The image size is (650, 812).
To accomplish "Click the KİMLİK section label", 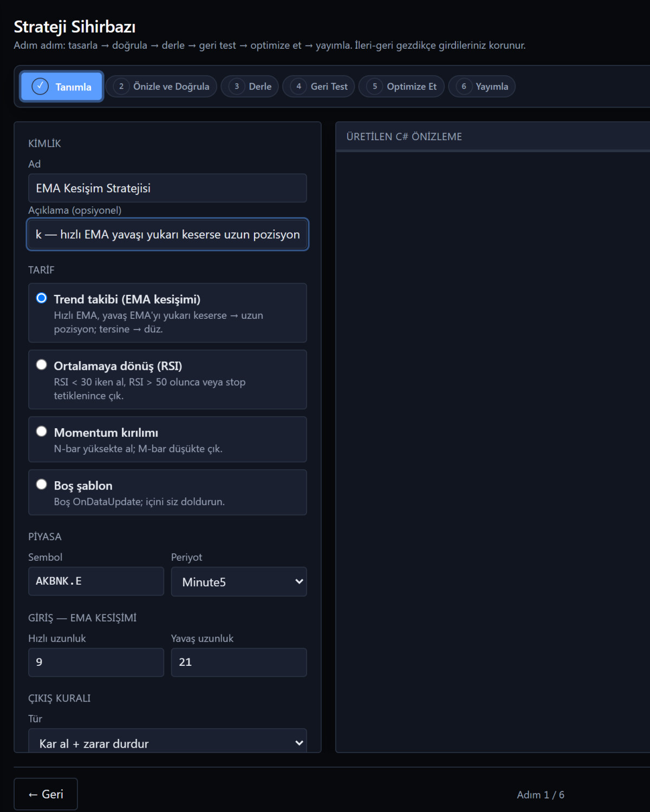I will 44,143.
